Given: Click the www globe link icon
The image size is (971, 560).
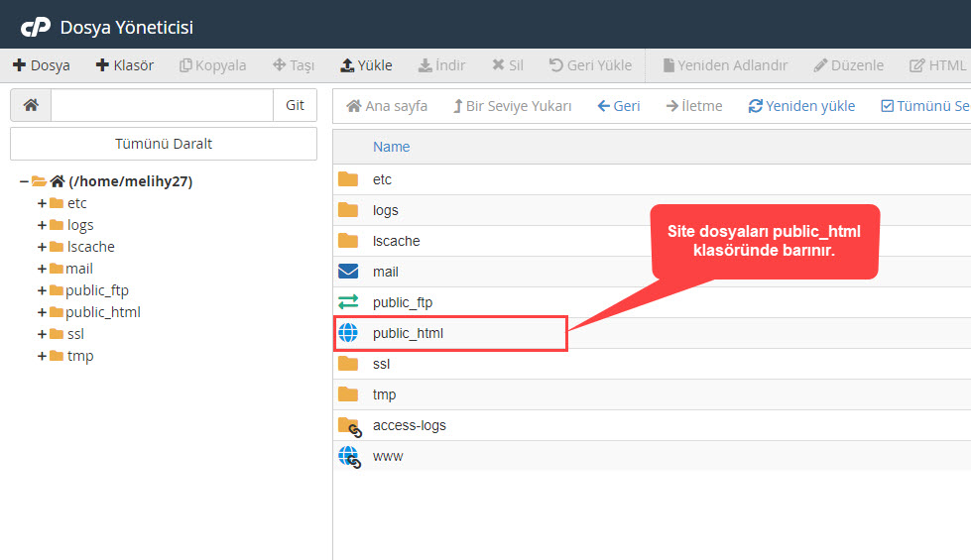Looking at the screenshot, I should (x=349, y=456).
